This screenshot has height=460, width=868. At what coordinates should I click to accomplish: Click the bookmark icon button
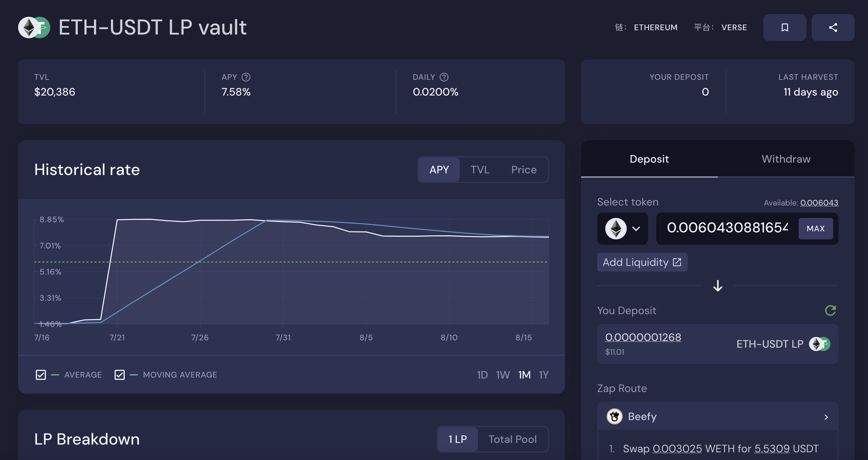coord(785,27)
